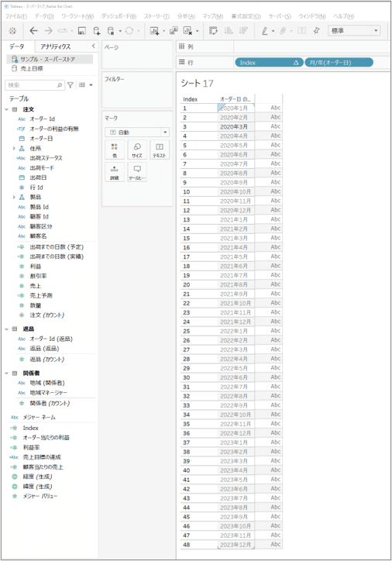Select the 利益 measure field
Image resolution: width=392 pixels, height=561 pixels.
[36, 267]
